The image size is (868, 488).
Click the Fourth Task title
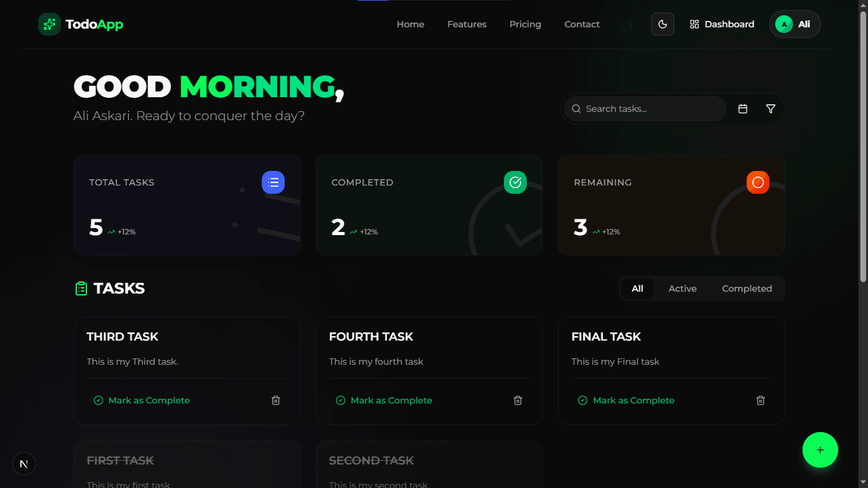click(371, 337)
